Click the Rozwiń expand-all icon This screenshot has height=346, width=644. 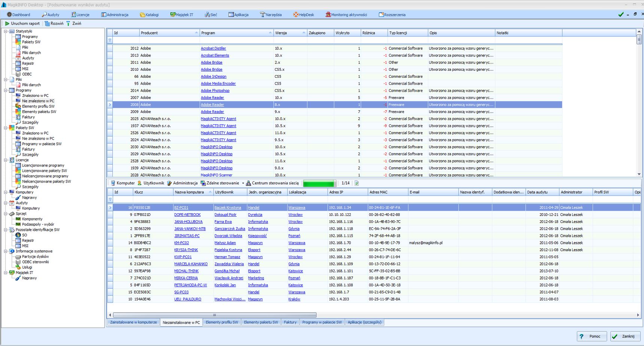click(47, 23)
